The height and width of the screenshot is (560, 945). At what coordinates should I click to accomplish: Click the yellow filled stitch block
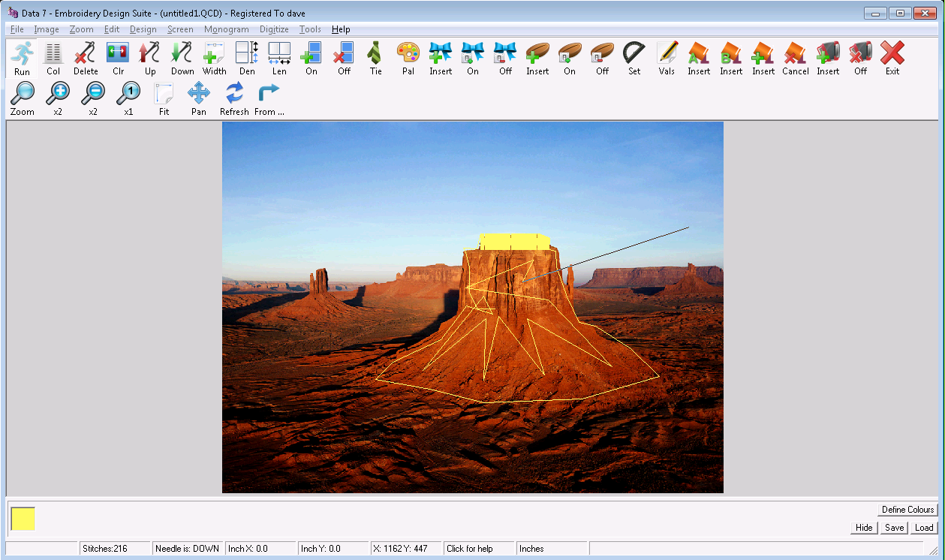click(x=515, y=242)
